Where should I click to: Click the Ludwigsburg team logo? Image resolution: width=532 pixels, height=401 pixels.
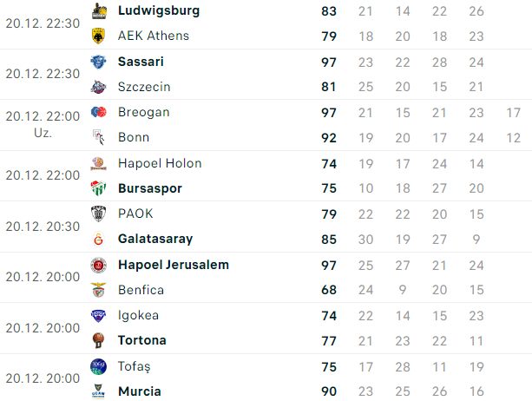pyautogui.click(x=99, y=11)
